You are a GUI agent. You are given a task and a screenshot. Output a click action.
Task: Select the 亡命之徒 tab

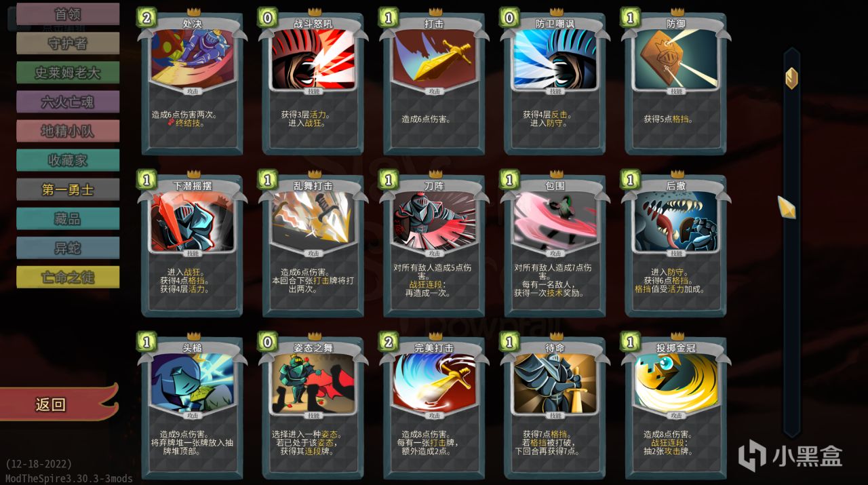[x=68, y=277]
